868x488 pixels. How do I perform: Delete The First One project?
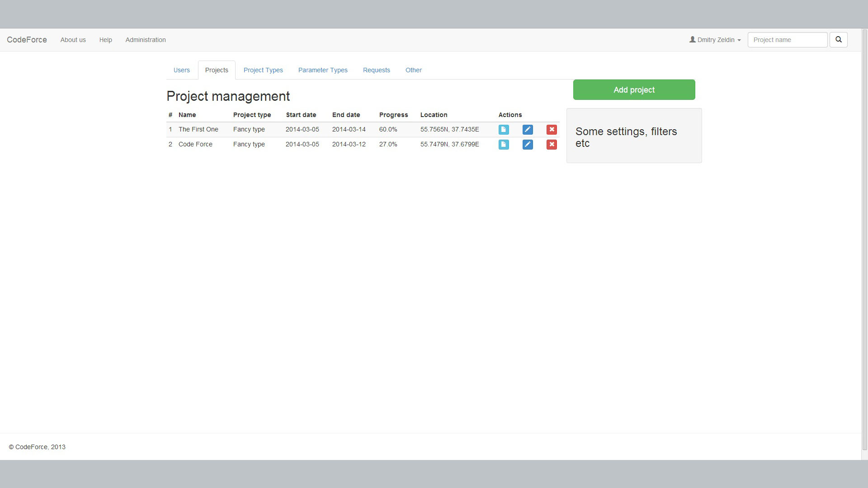[552, 130]
